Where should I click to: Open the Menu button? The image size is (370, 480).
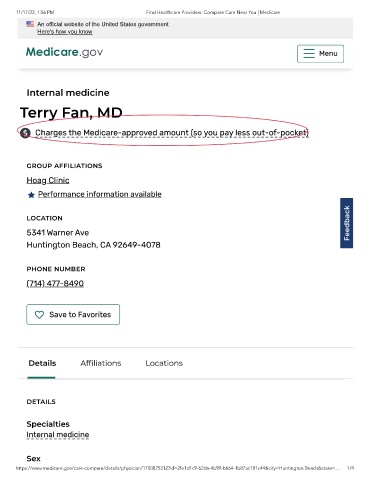tap(320, 54)
